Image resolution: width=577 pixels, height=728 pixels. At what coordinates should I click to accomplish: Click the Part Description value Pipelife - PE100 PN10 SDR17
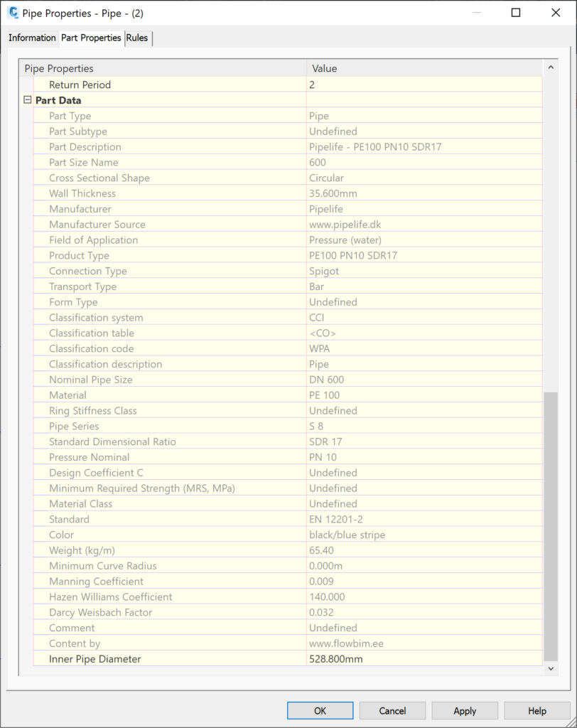[x=375, y=146]
